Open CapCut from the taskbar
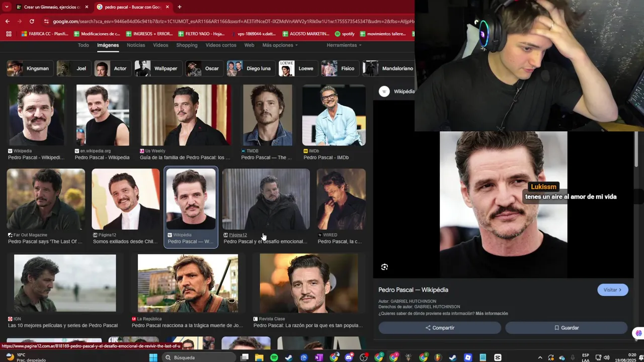Screen dimensions: 644x362 pyautogui.click(x=498, y=357)
